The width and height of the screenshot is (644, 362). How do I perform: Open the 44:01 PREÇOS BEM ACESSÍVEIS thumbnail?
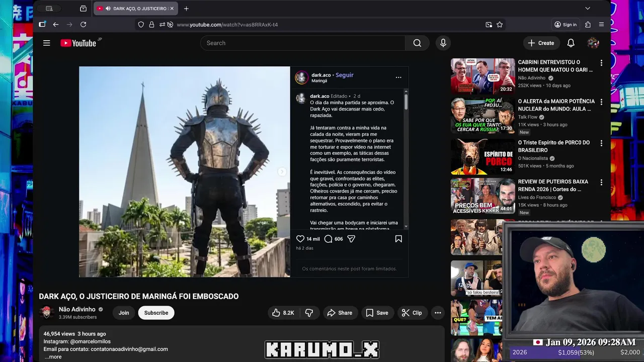(482, 196)
